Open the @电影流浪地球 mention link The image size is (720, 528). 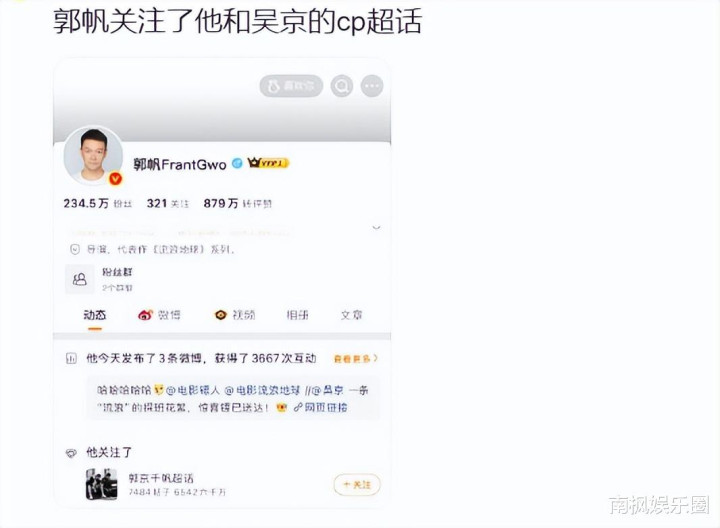point(262,390)
